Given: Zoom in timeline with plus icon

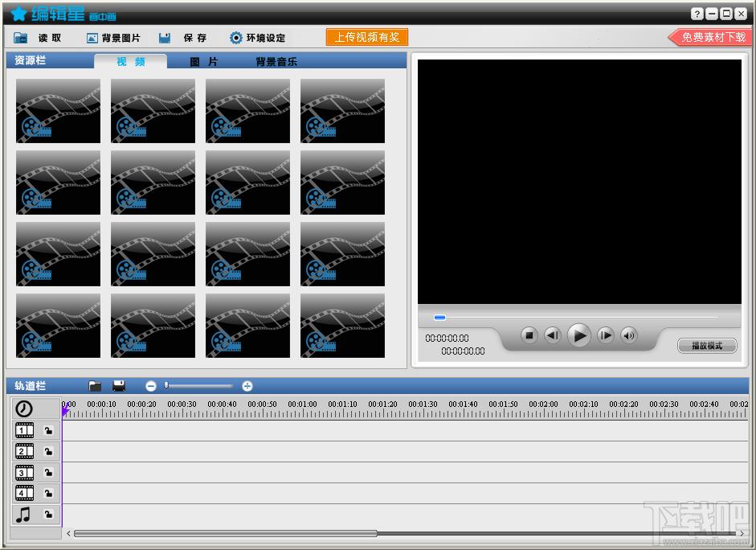Looking at the screenshot, I should point(247,386).
